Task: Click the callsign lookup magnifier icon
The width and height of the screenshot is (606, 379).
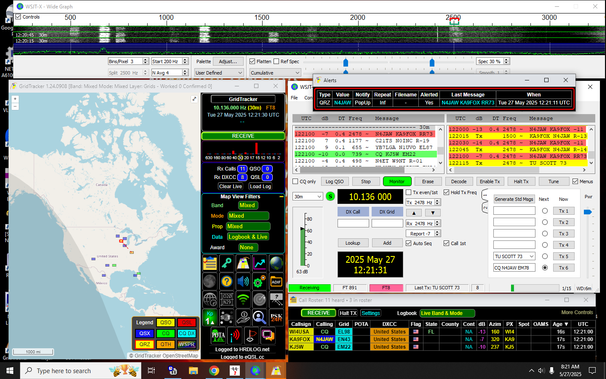Action: pyautogui.click(x=259, y=317)
